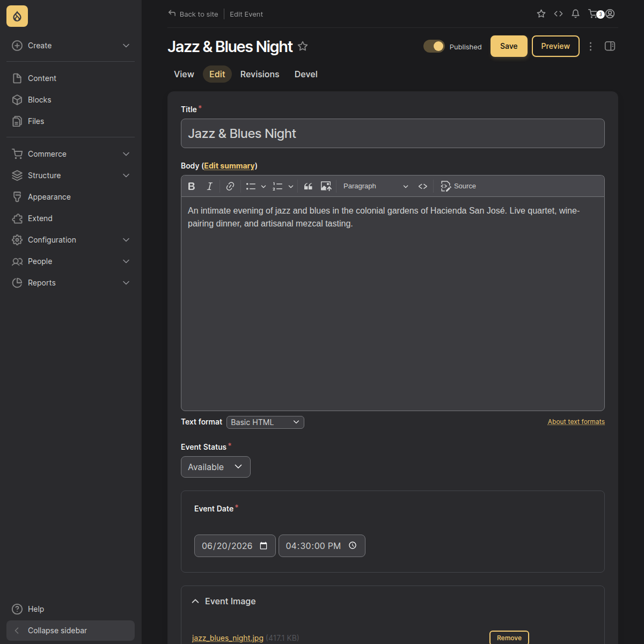
Task: Open Content in the sidebar
Action: [70, 78]
